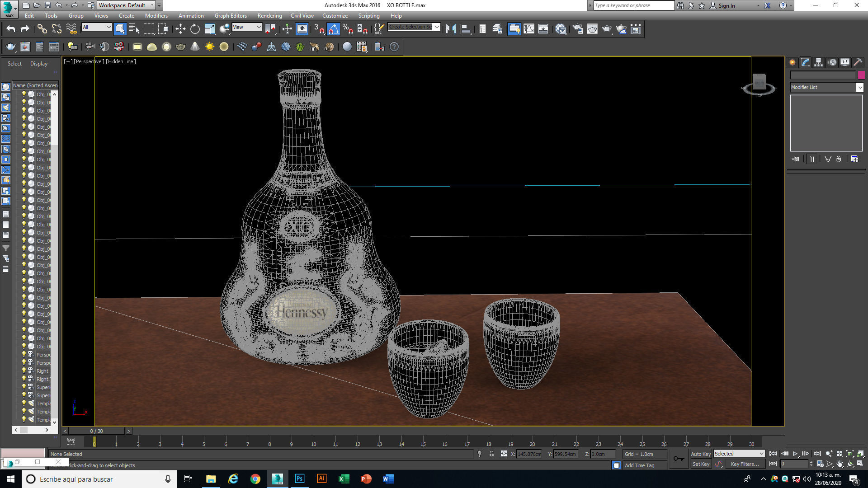868x488 pixels.
Task: Toggle the Selection Lock padlock
Action: (x=491, y=454)
